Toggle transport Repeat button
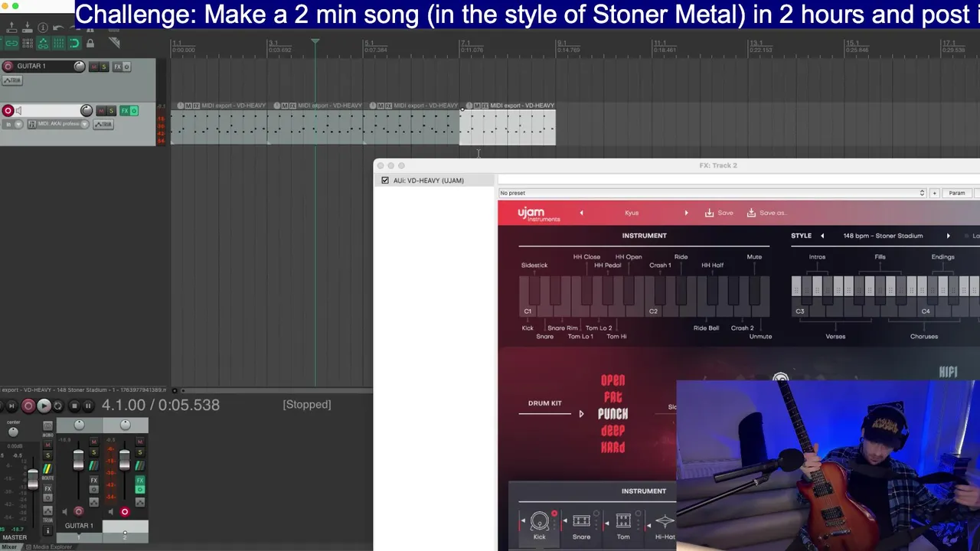Screen dimensions: 980x551 point(58,406)
